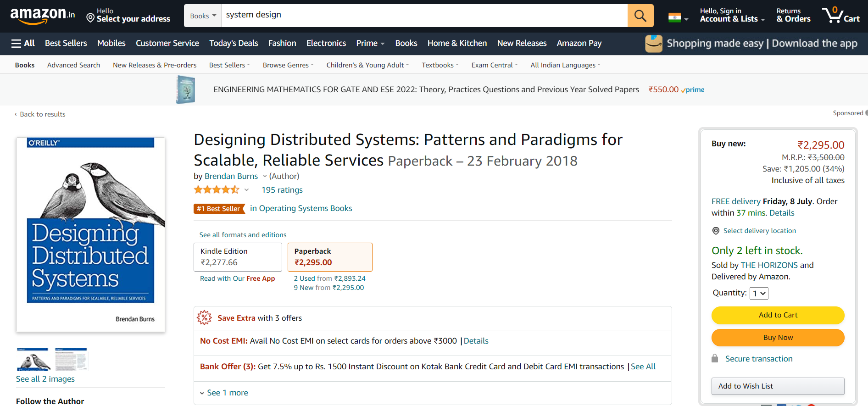Expand the ratings breakdown arrow beside stars
Image resolution: width=868 pixels, height=406 pixels.
point(246,190)
